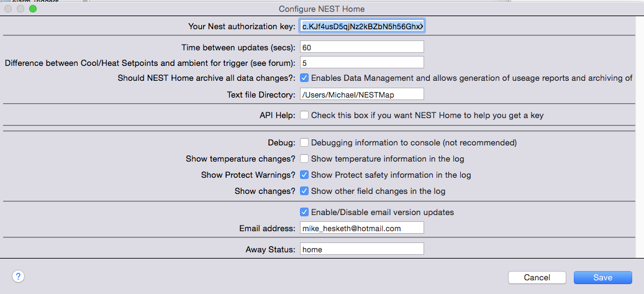The height and width of the screenshot is (294, 644).
Task: Toggle Show Protect Warnings checkbox
Action: (304, 175)
